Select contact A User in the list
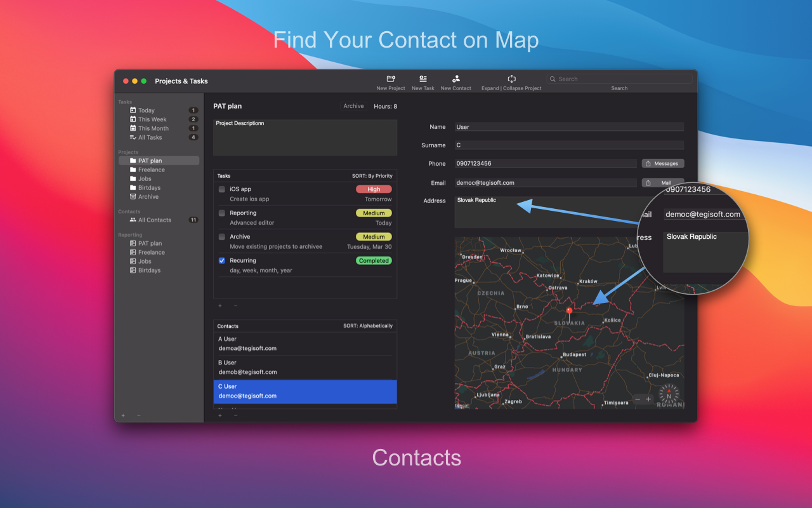The image size is (812, 508). coord(305,344)
